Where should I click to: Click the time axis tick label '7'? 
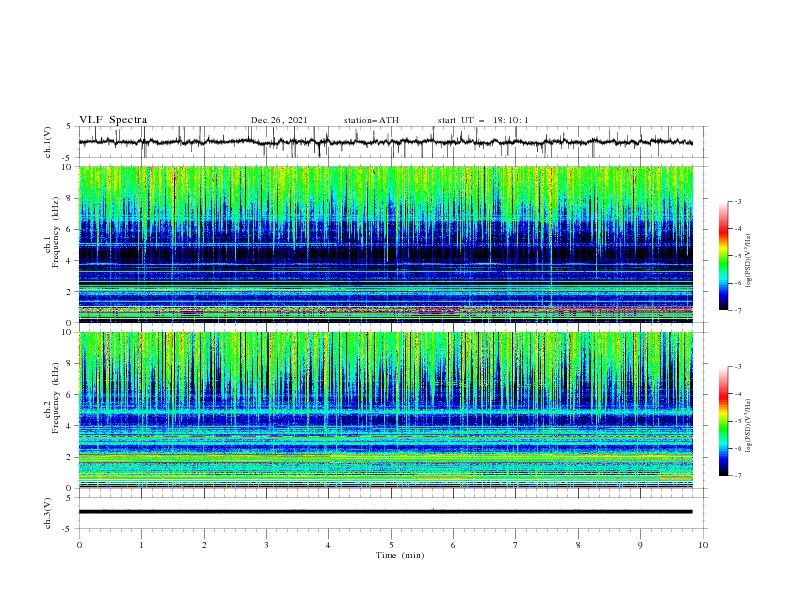point(516,545)
